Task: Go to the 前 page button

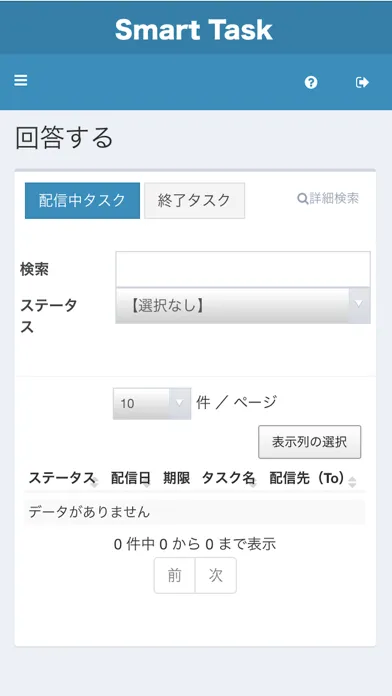Action: (174, 575)
